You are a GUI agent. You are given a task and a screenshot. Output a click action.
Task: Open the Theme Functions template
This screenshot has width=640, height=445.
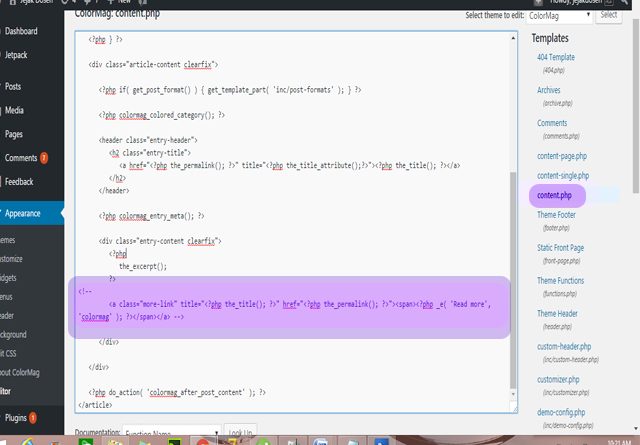pos(560,280)
